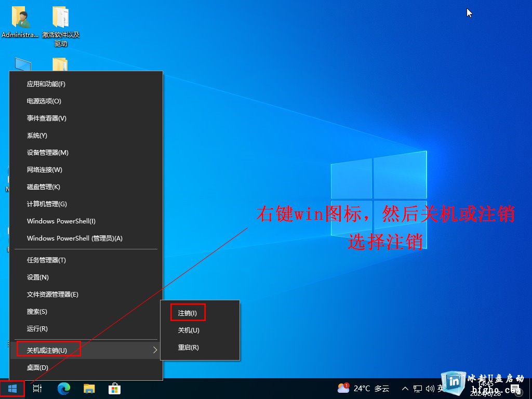Launch Windows PowerShell (管理员)(A)

[x=86, y=238]
